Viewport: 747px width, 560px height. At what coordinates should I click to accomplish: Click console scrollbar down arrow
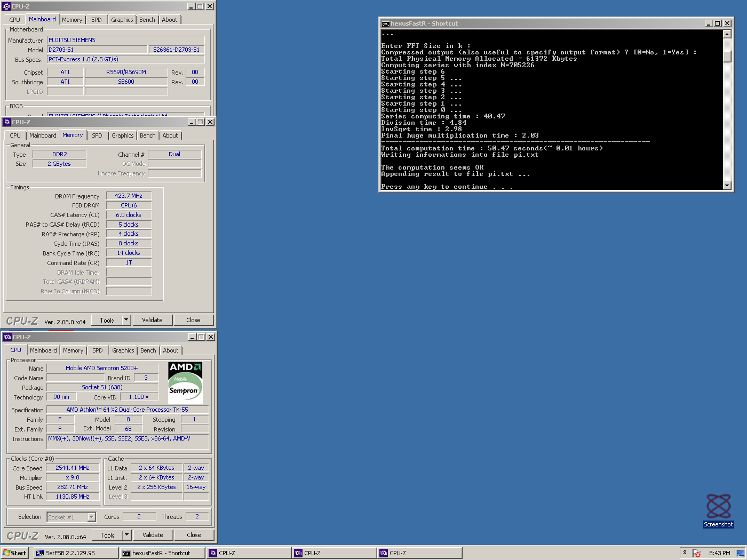click(727, 185)
